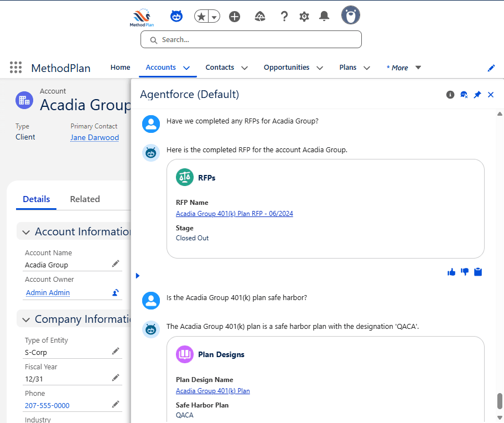Click the 'QACA' safe harbor value
This screenshot has height=423, width=504.
tap(184, 415)
